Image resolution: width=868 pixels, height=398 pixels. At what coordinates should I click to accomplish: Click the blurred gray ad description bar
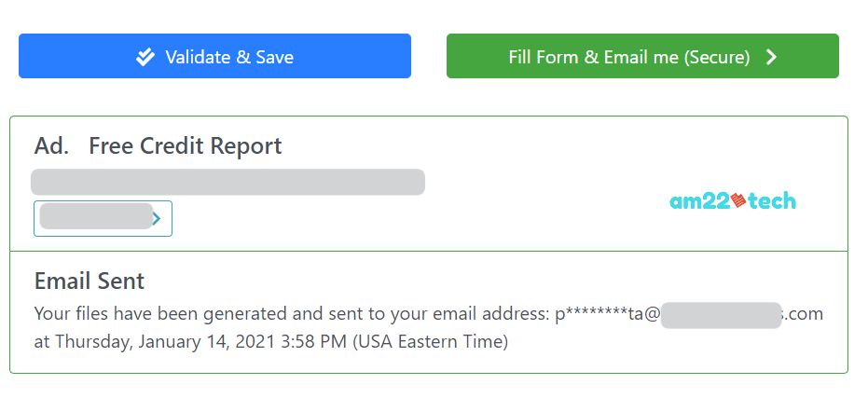[x=227, y=182]
